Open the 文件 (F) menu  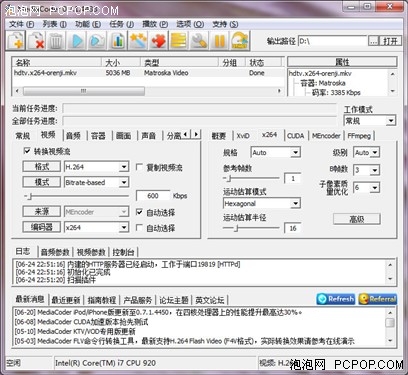[21, 24]
